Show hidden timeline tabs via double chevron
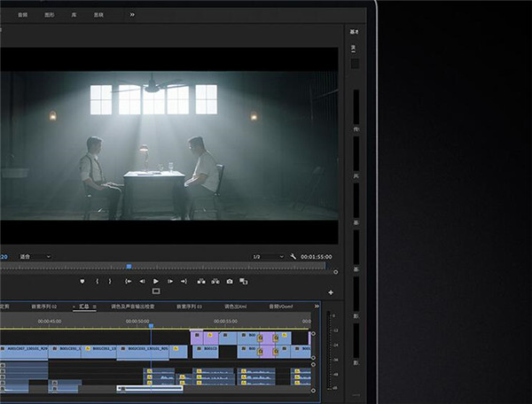This screenshot has width=532, height=404. (317, 307)
